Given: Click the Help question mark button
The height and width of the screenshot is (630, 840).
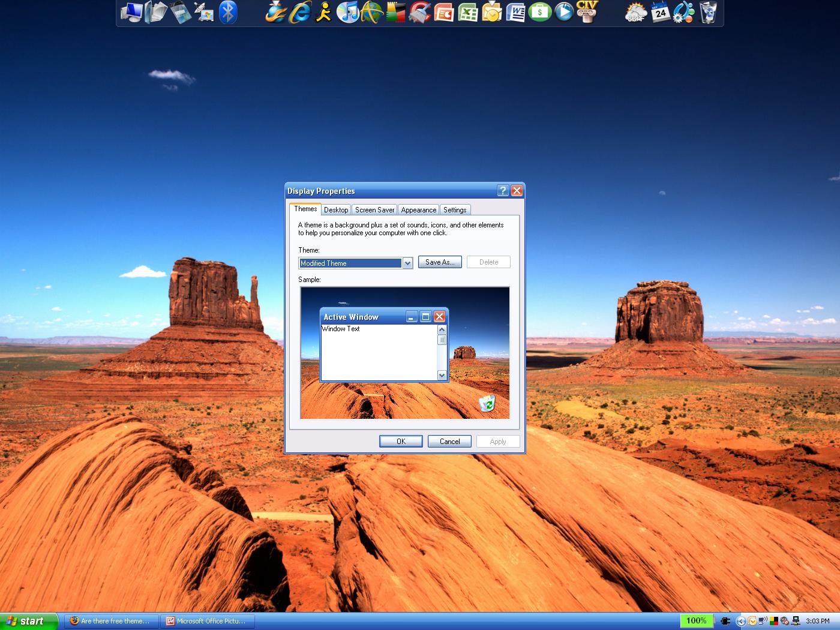Looking at the screenshot, I should (x=503, y=191).
